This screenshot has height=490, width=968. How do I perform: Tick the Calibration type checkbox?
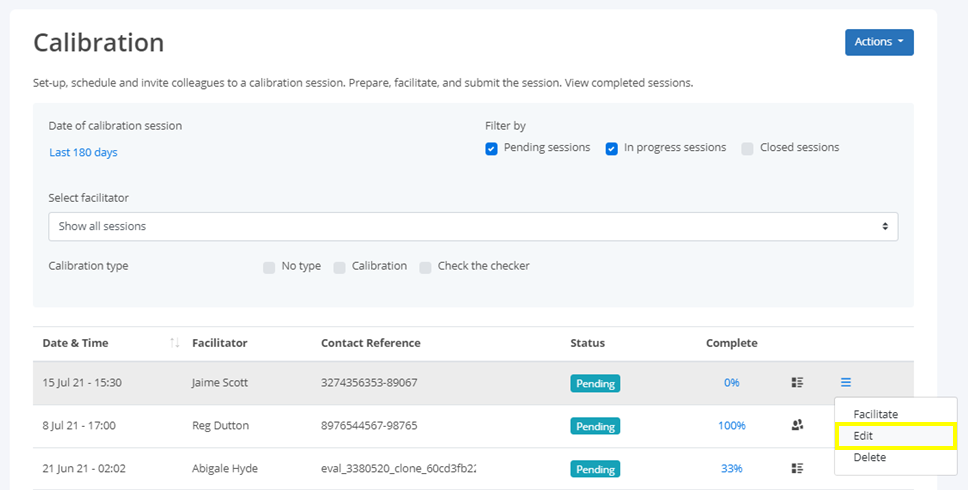[340, 267]
